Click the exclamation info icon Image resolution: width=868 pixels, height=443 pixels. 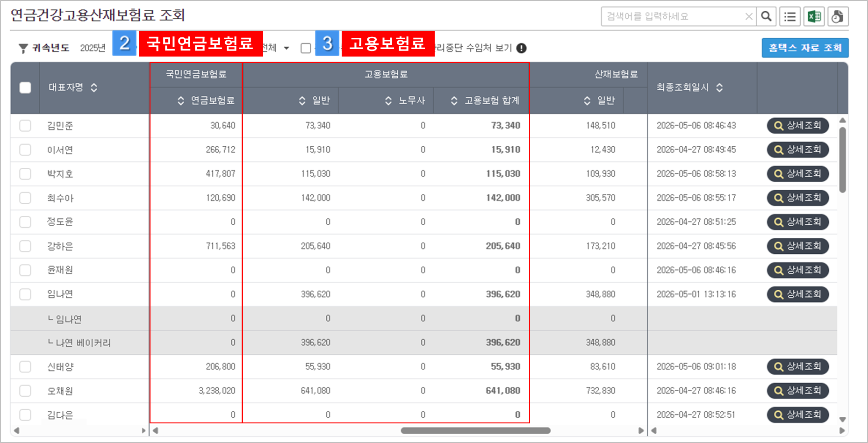522,48
